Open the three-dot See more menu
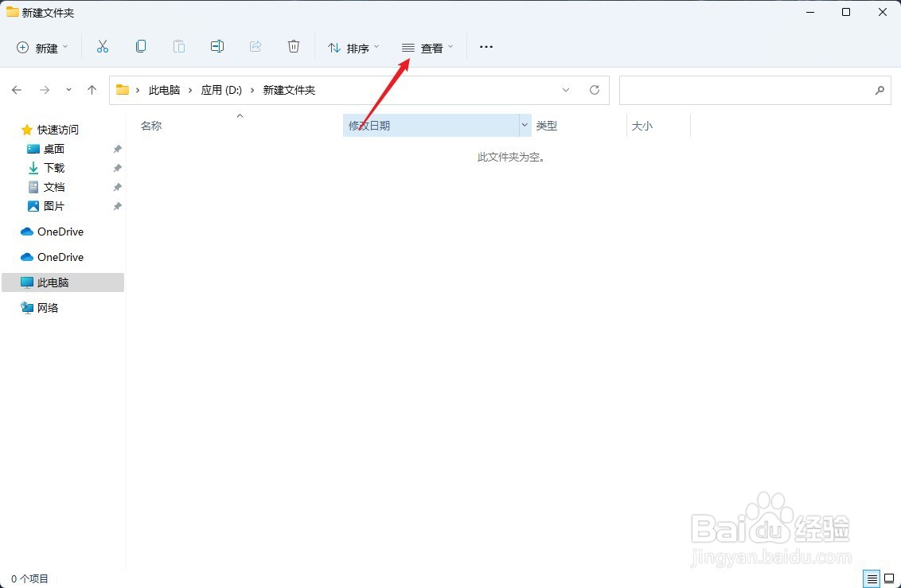901x588 pixels. pyautogui.click(x=486, y=47)
